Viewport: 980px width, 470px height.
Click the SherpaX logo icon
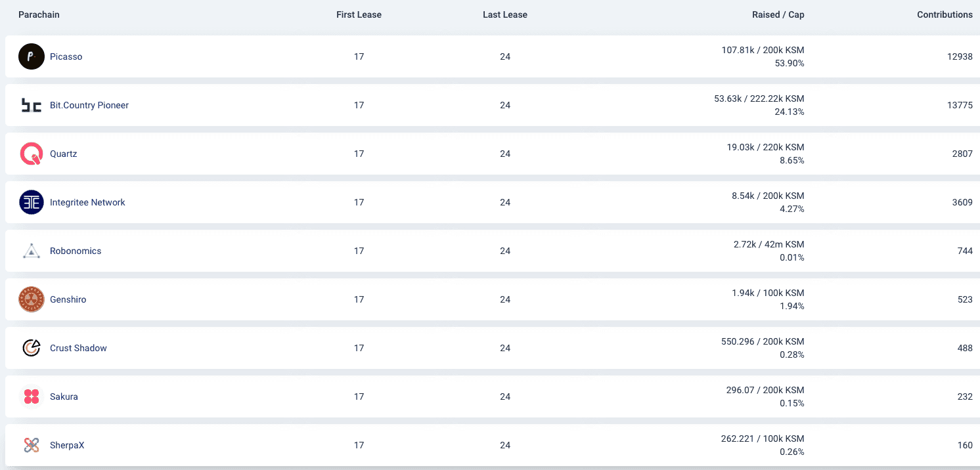point(32,445)
